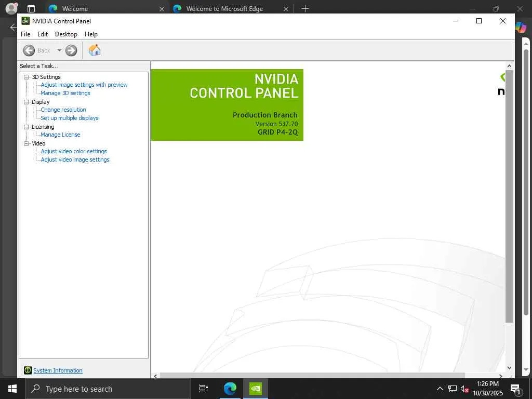Click the network icon in system tray
The height and width of the screenshot is (399, 532).
[x=453, y=389]
